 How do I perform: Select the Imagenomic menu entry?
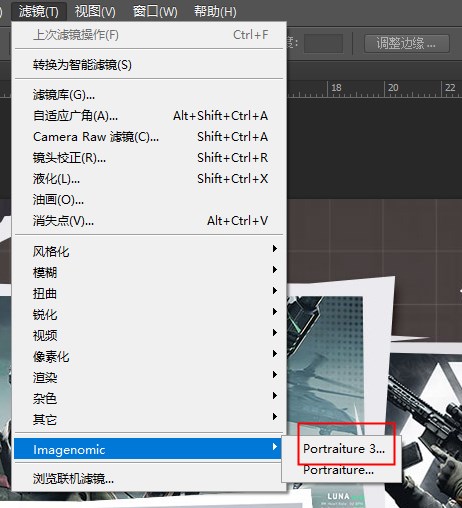coord(149,449)
